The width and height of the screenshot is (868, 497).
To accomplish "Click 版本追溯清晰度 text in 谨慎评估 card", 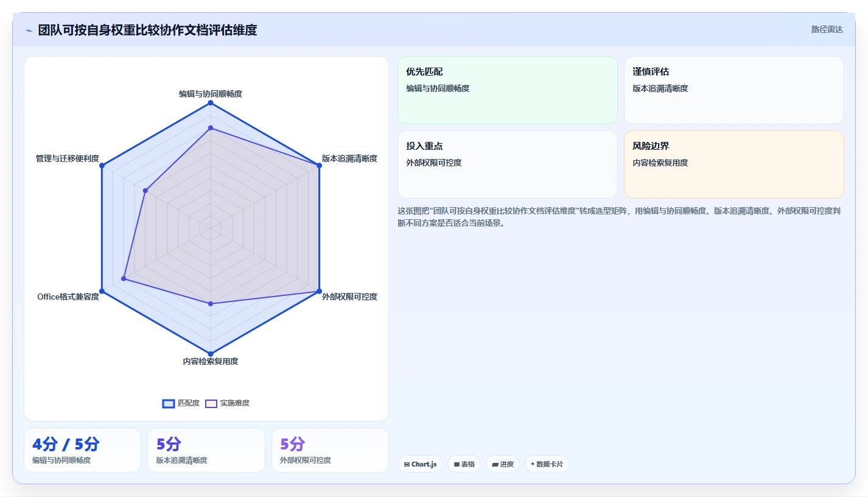I will (660, 88).
